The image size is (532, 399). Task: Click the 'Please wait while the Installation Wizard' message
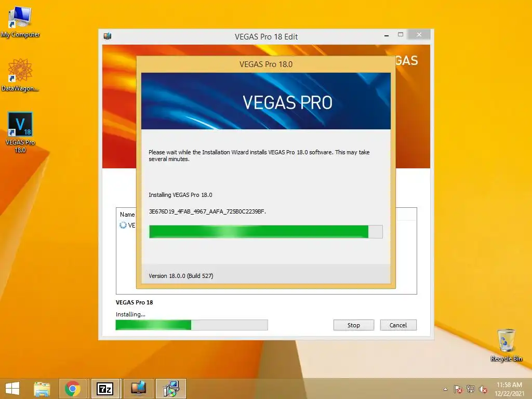click(259, 155)
